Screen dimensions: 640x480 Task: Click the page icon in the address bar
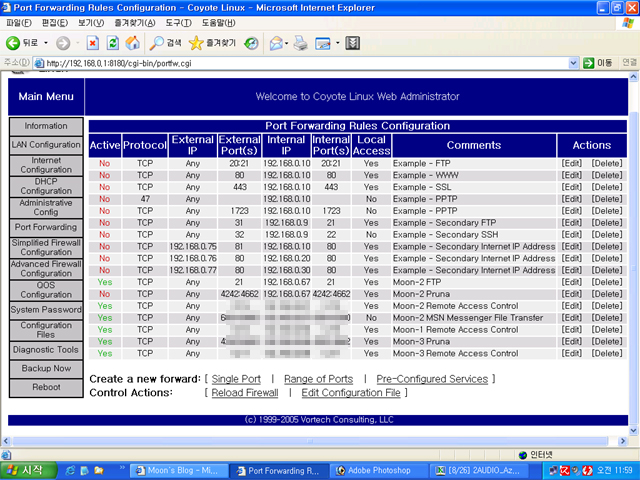[39, 63]
